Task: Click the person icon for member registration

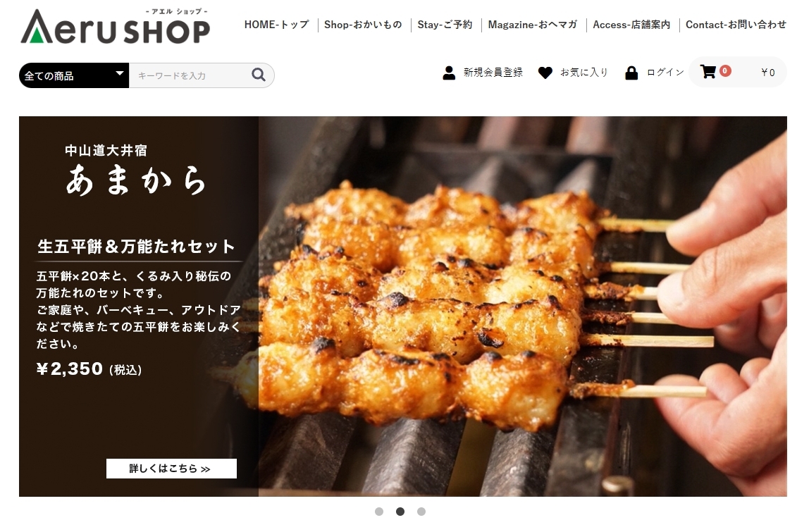Action: (449, 73)
